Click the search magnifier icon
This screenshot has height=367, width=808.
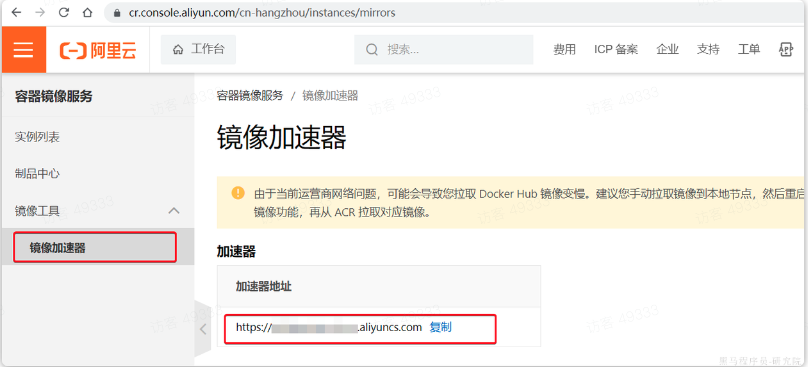click(372, 49)
